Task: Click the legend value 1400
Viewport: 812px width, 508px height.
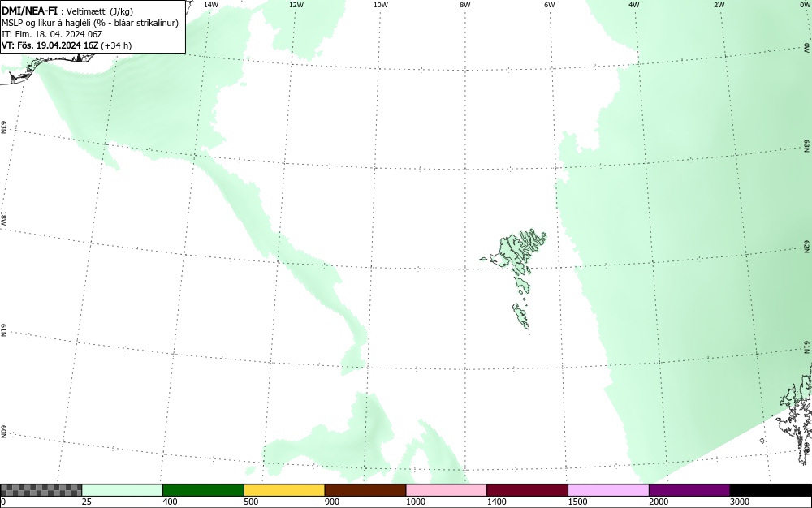Action: point(496,502)
